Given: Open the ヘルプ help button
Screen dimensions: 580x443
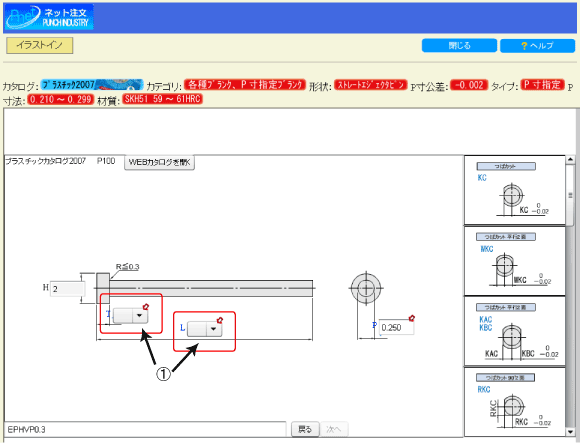Looking at the screenshot, I should pos(537,45).
